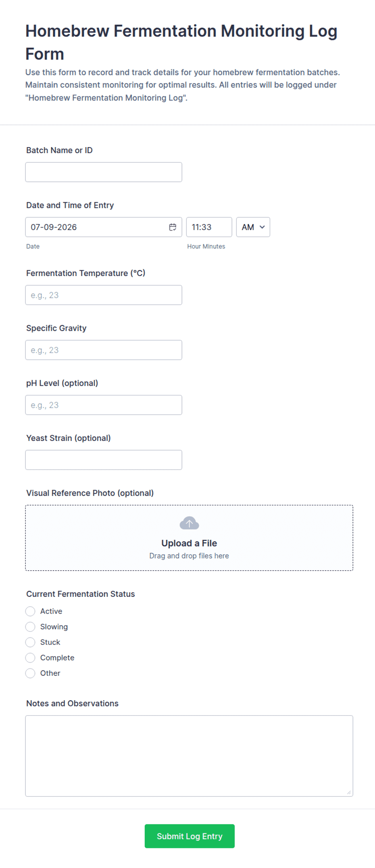375x868 pixels.
Task: Click into the Specific Gravity field
Action: tap(104, 350)
